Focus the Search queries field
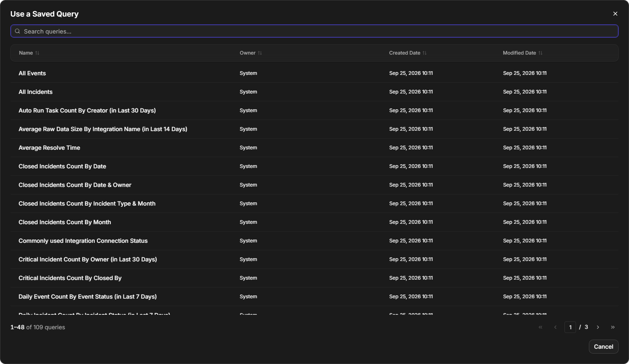The width and height of the screenshot is (629, 364). (x=314, y=31)
